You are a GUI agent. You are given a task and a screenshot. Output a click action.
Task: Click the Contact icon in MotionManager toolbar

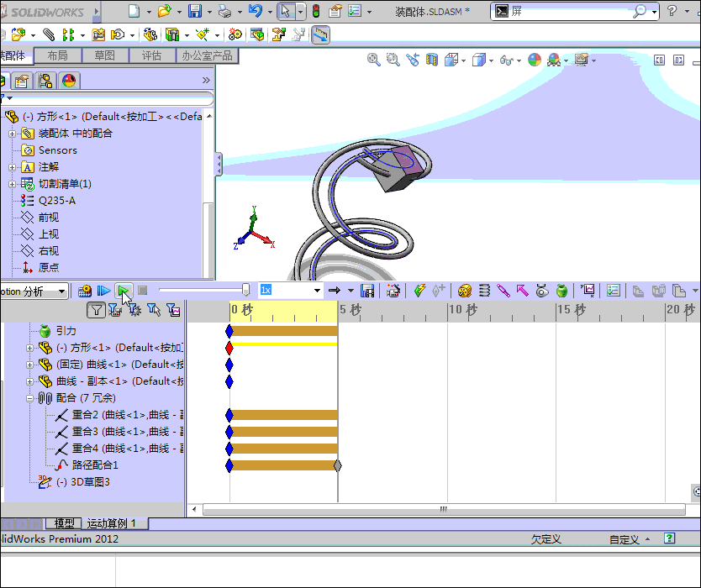pos(542,291)
